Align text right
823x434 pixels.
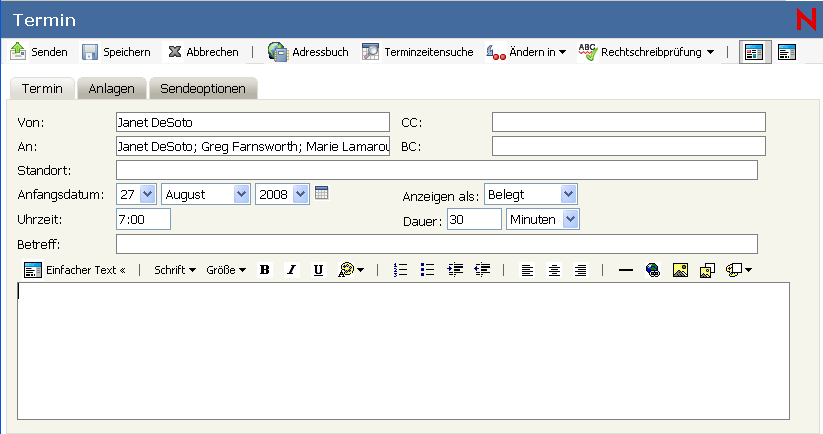pyautogui.click(x=581, y=270)
